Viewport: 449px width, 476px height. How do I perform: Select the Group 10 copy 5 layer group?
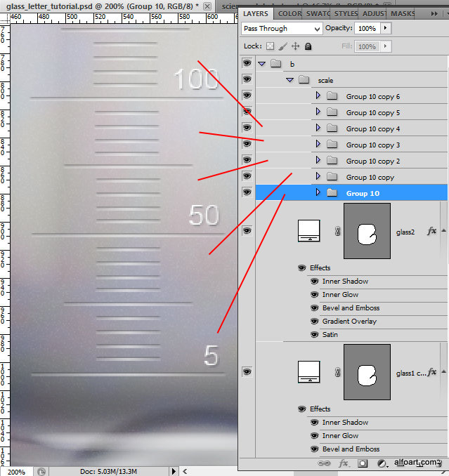click(372, 112)
